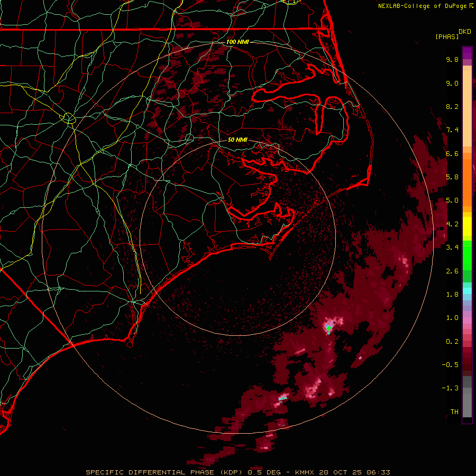Screen dimensions: 476x476
Task: Click the 3.4 scale value
Action: pyautogui.click(x=452, y=248)
